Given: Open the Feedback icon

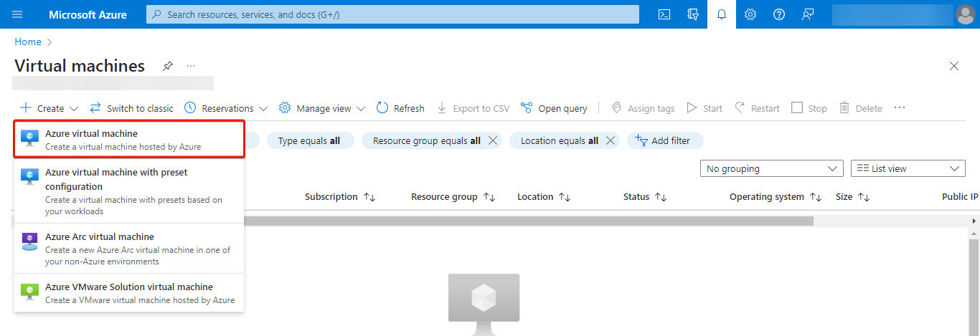Looking at the screenshot, I should point(808,14).
